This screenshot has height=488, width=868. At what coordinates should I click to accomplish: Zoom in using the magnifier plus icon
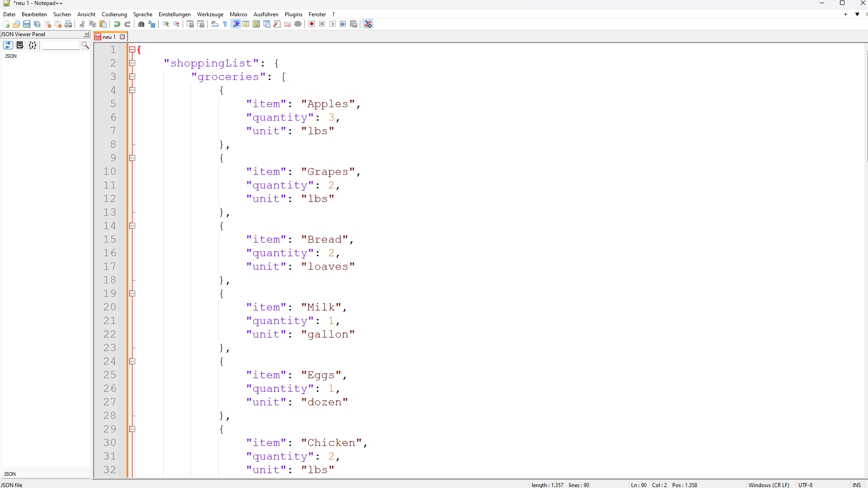click(x=166, y=24)
